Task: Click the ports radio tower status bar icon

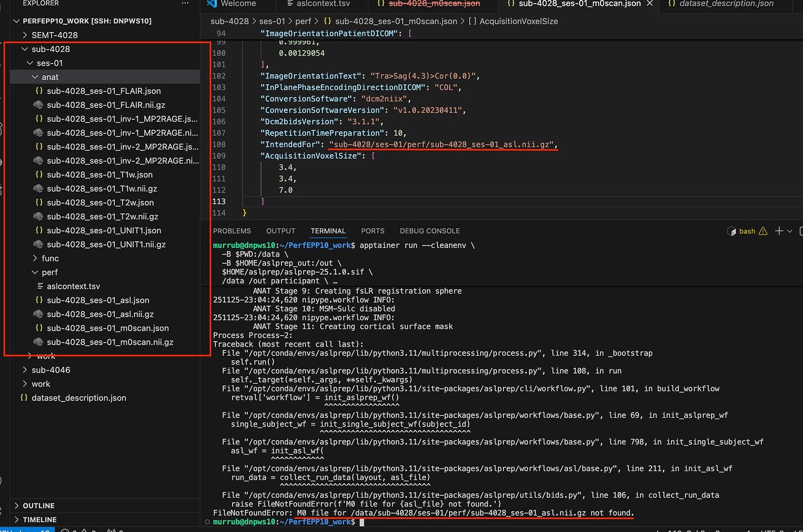Action: [x=111, y=530]
